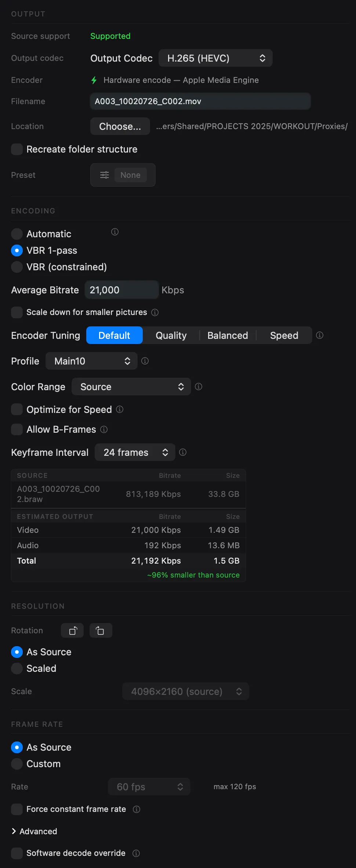Click source size 33.8 GB
This screenshot has width=356, height=868.
(x=224, y=494)
